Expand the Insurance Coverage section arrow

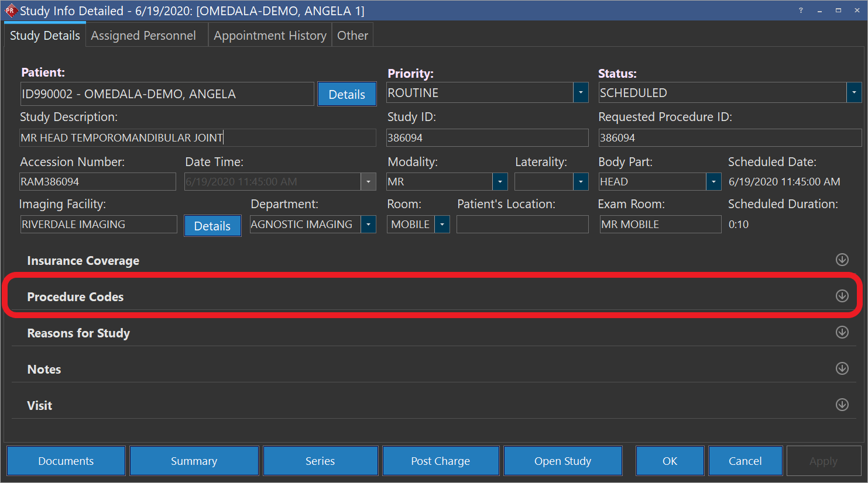842,260
